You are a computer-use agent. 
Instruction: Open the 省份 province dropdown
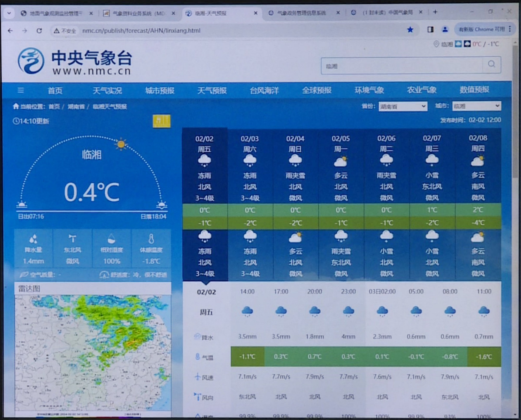(x=402, y=106)
